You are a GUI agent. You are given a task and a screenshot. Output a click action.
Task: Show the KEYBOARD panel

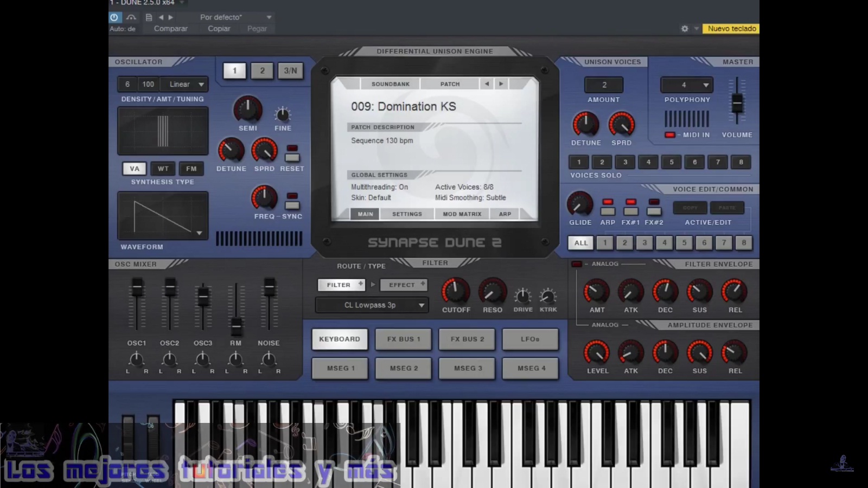click(x=340, y=339)
